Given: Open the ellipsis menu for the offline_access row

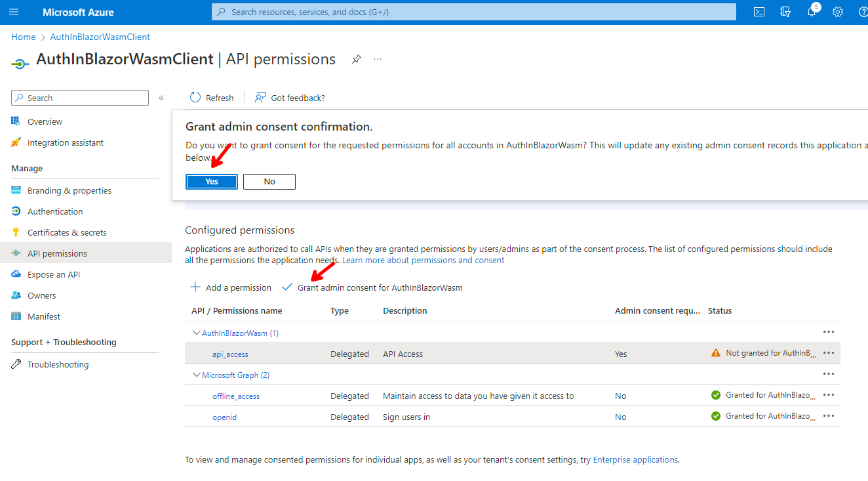Looking at the screenshot, I should click(x=829, y=395).
